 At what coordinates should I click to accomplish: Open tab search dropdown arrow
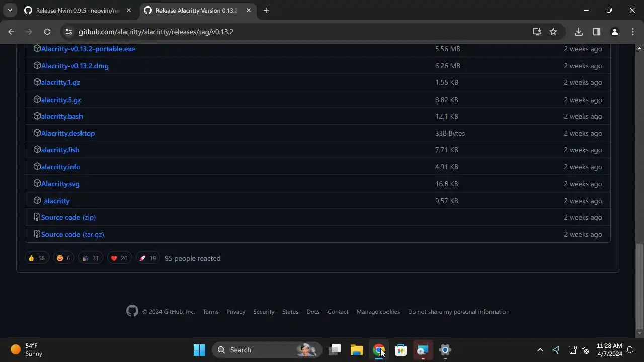coord(10,10)
